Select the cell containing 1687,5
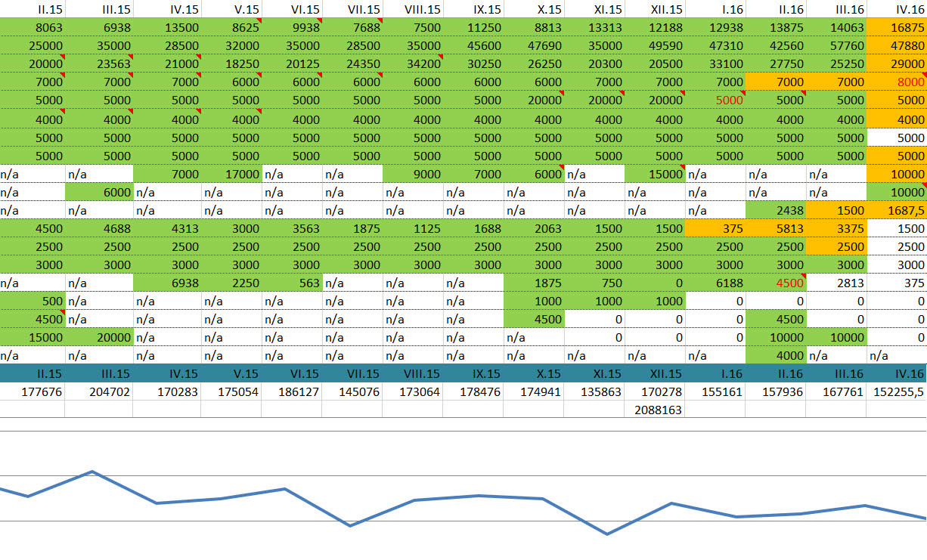927x560 pixels. click(897, 210)
